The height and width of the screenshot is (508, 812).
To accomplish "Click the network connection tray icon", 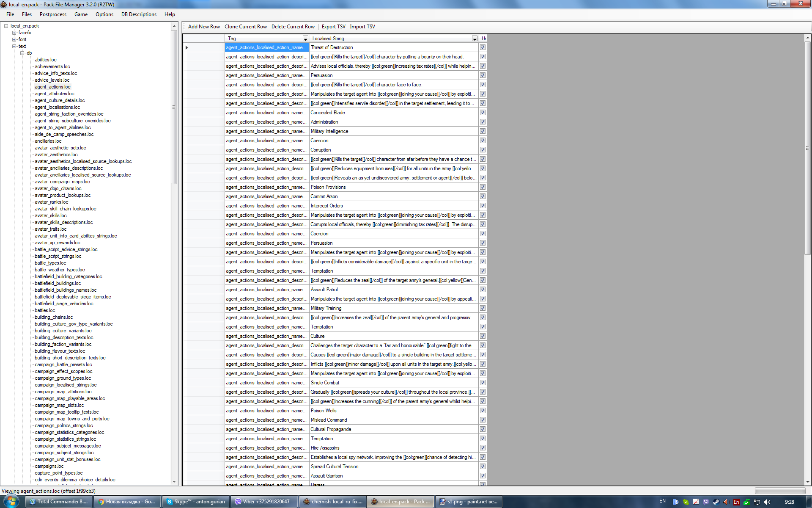I will (x=757, y=502).
